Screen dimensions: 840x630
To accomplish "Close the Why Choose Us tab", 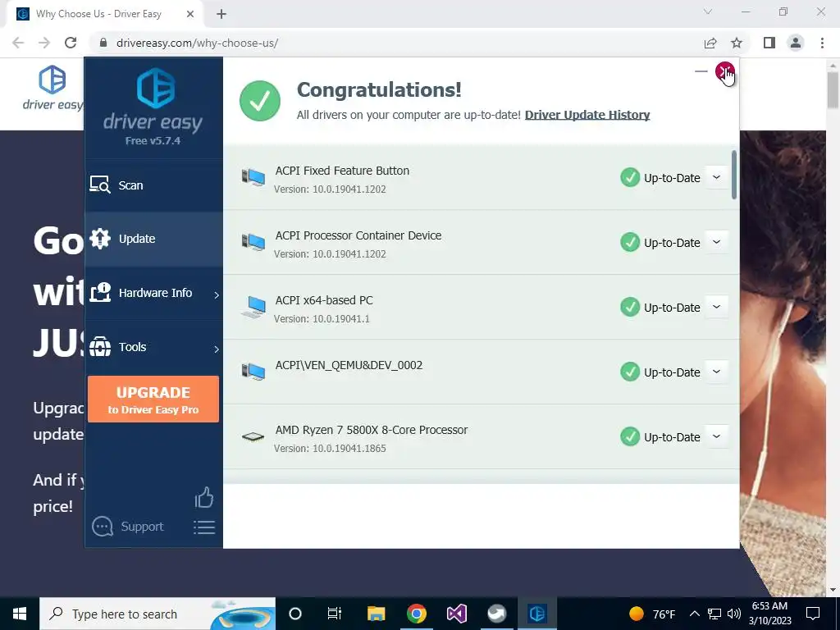I will [x=190, y=15].
